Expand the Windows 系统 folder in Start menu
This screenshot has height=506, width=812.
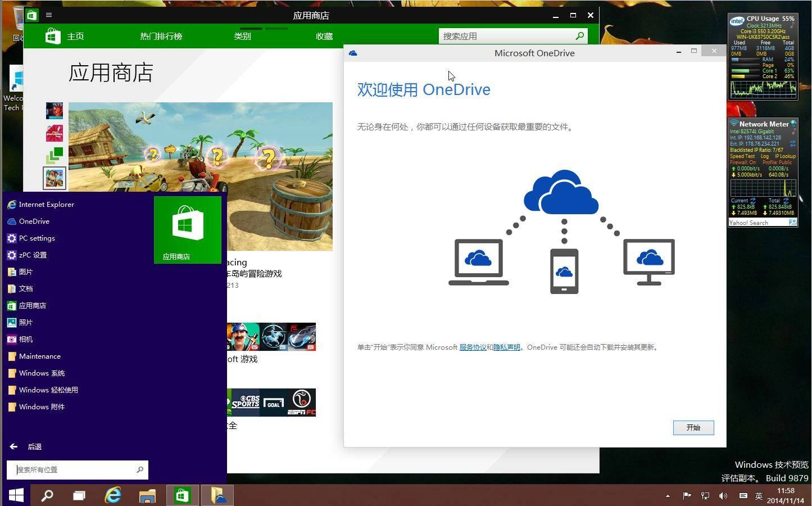42,373
